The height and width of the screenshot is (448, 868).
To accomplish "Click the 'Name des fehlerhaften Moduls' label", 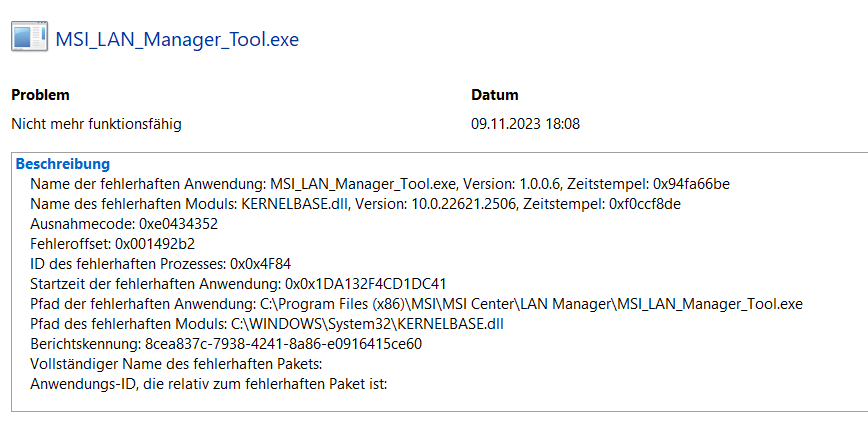I will (134, 204).
